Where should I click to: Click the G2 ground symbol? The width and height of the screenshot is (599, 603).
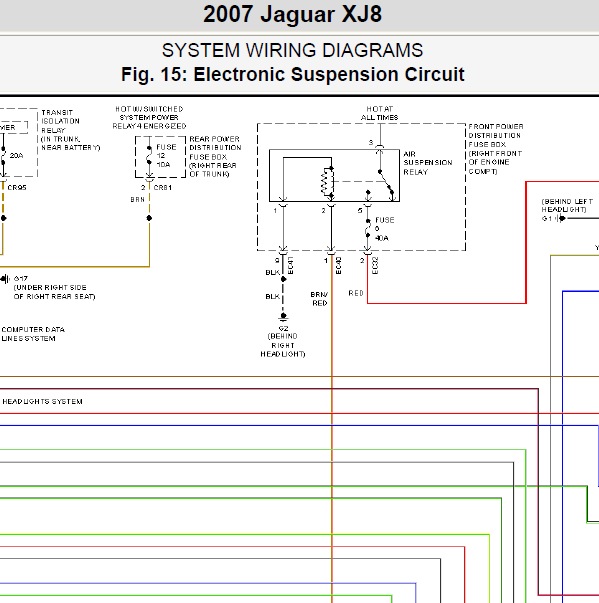coord(283,317)
